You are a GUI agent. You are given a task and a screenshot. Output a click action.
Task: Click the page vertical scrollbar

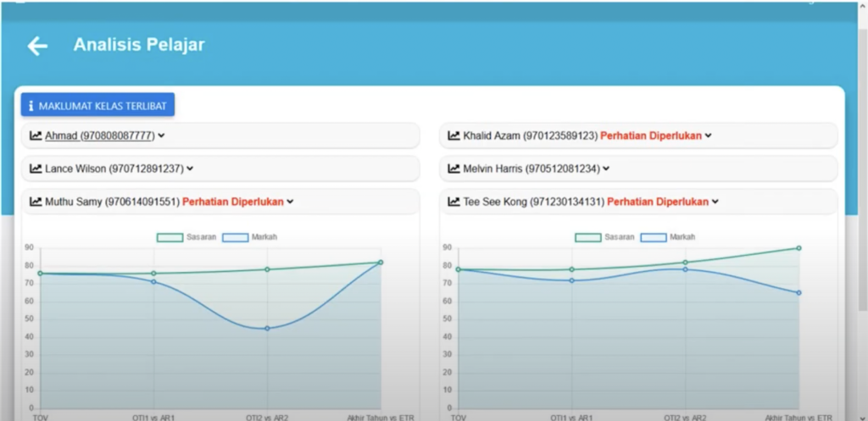pyautogui.click(x=862, y=169)
